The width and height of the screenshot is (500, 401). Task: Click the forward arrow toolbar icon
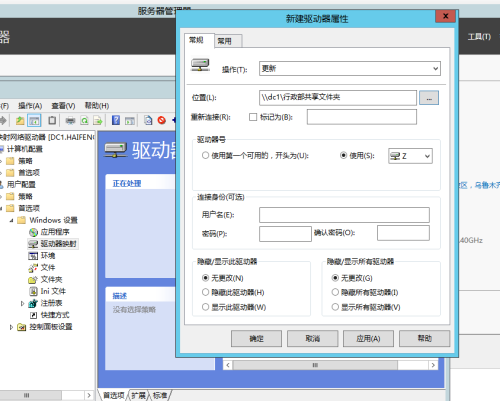(3, 120)
